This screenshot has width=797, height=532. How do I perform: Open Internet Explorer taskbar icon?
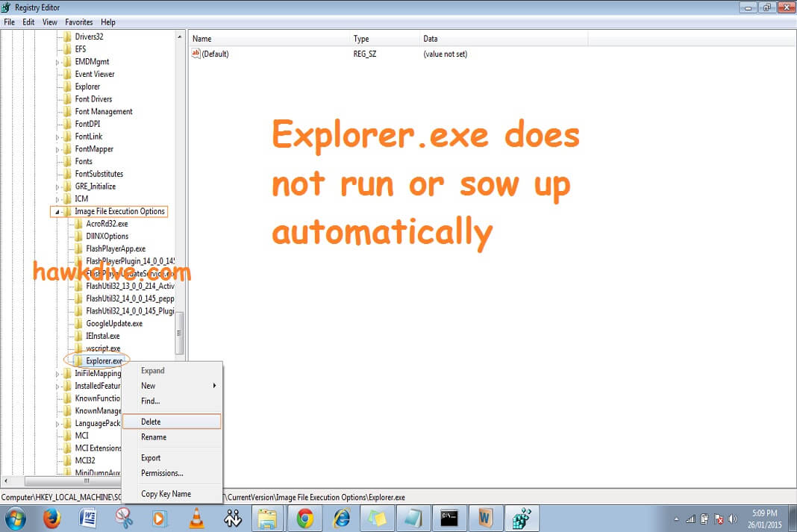click(342, 519)
